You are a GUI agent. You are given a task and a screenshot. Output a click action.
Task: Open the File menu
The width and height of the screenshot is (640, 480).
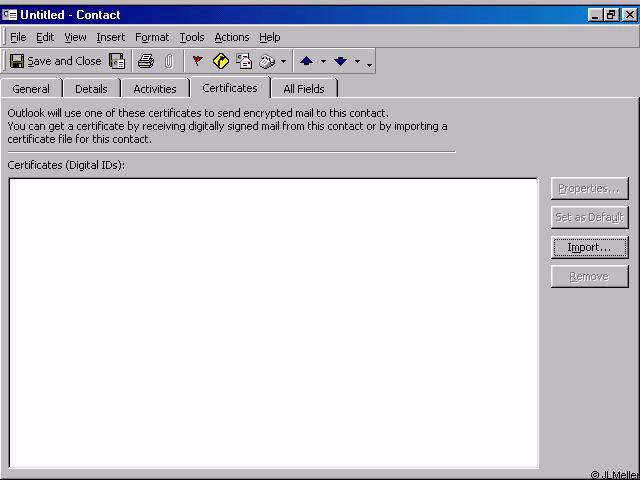18,37
